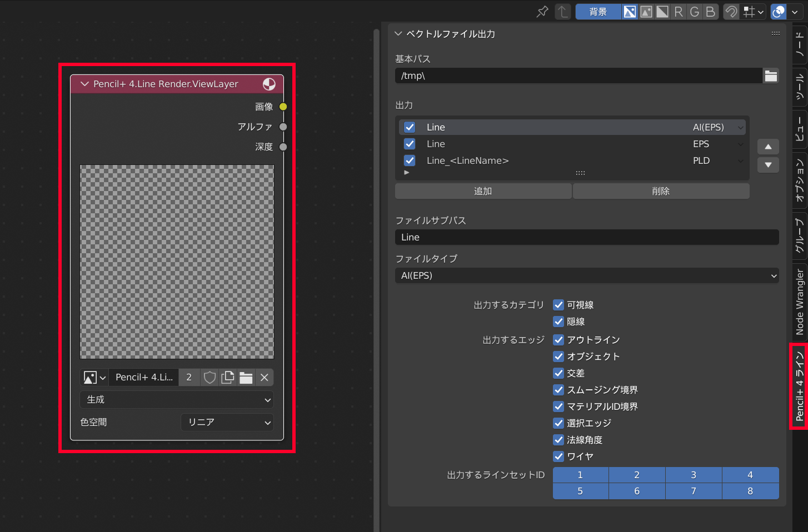Select the color and alpha display icon
The width and height of the screenshot is (808, 532).
630,12
